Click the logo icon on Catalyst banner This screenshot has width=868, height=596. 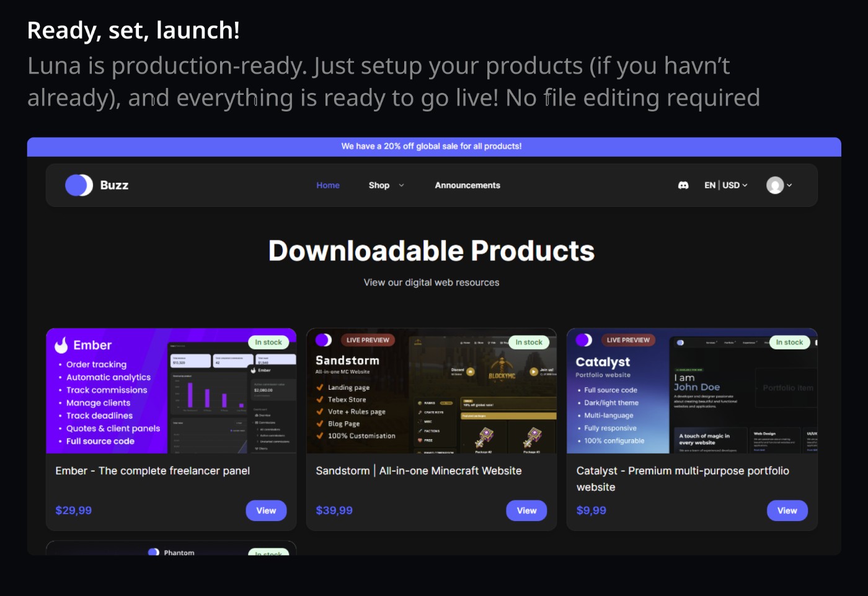click(x=583, y=340)
